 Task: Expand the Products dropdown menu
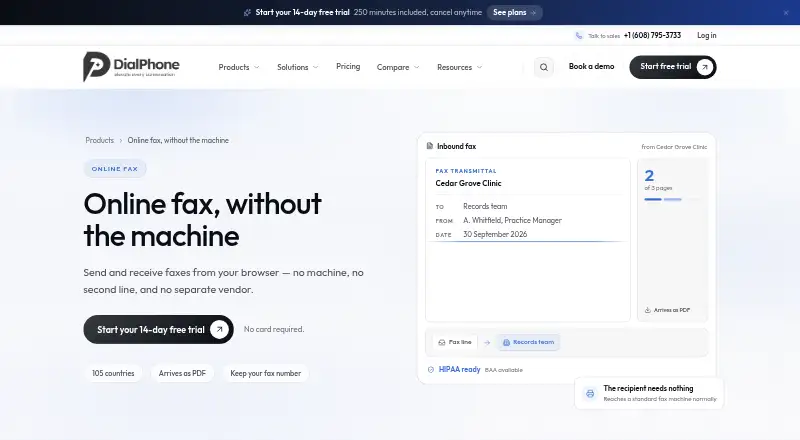(x=239, y=67)
